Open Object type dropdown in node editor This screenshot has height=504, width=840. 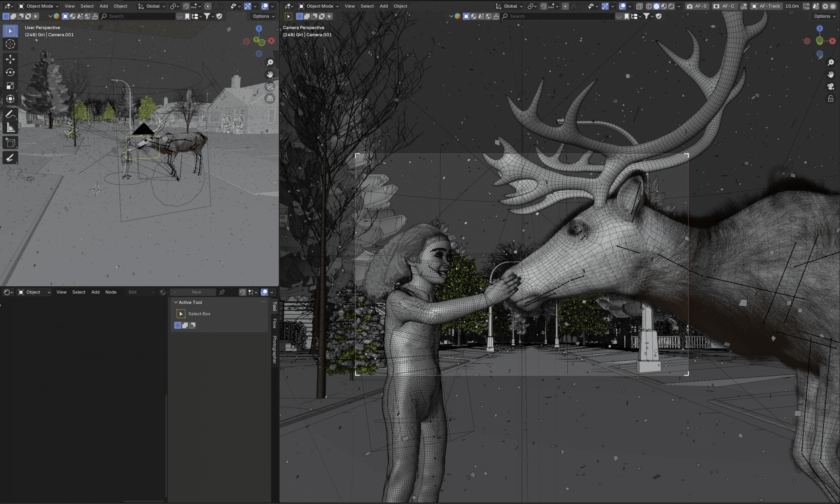click(34, 292)
